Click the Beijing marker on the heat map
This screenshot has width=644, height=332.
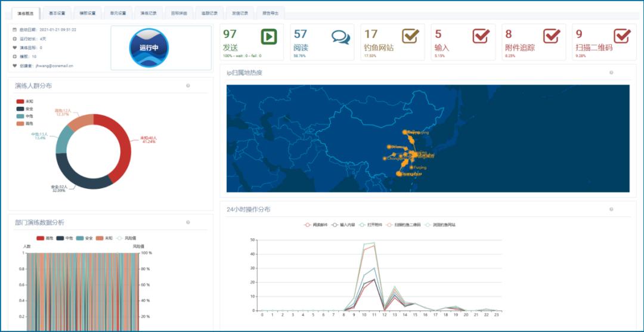click(x=405, y=132)
